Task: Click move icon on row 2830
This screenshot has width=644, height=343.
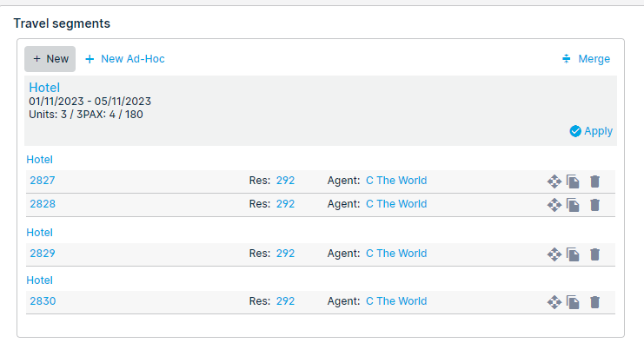Action: (x=554, y=302)
